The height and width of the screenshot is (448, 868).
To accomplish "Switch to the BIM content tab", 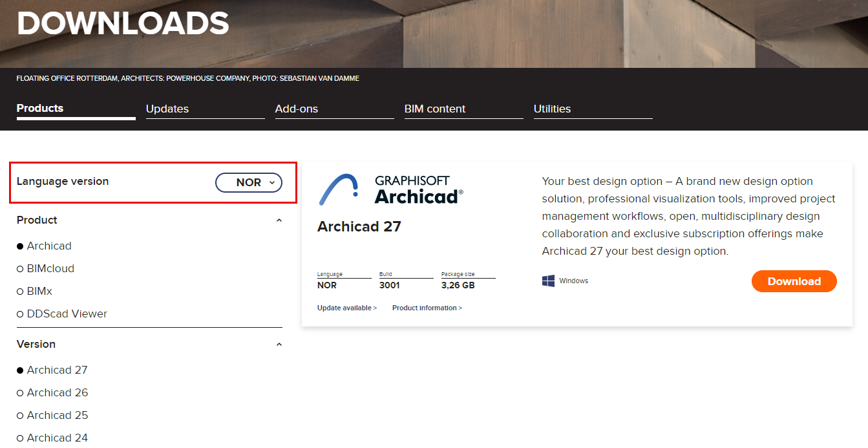I will pos(464,109).
